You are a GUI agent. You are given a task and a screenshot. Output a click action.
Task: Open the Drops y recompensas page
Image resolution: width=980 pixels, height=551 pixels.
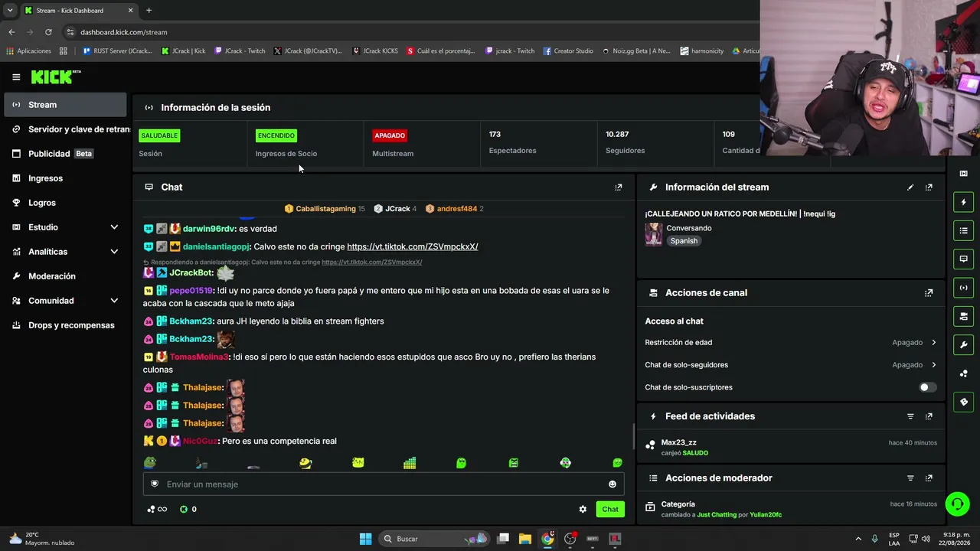pyautogui.click(x=66, y=325)
